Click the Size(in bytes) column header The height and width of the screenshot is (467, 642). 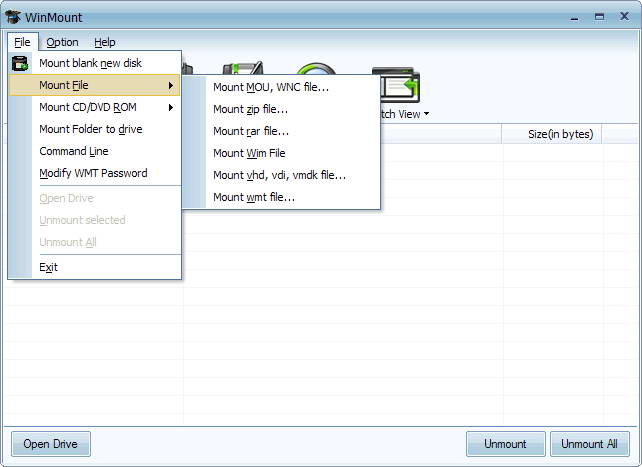[552, 134]
